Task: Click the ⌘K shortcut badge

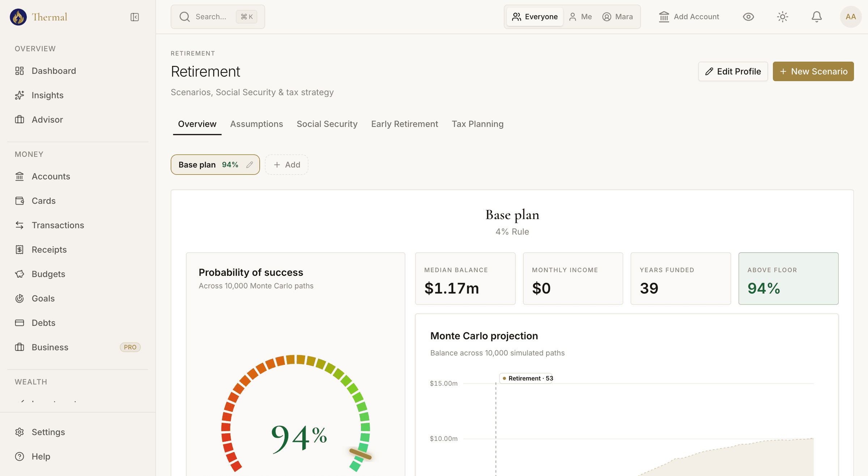Action: [247, 17]
